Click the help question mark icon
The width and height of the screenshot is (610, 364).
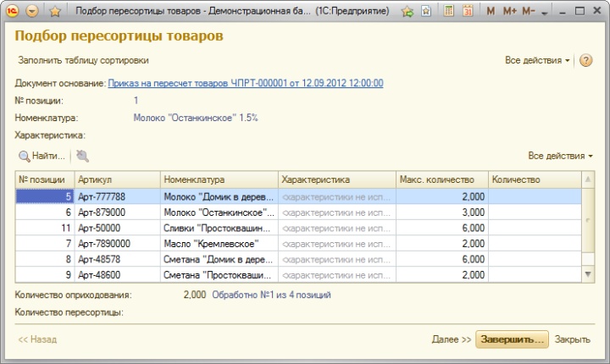[x=586, y=60]
